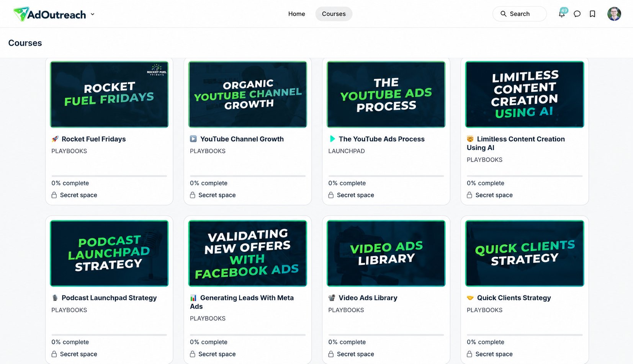Image resolution: width=633 pixels, height=364 pixels.
Task: Open Limitless Content Creation Using AI title
Action: point(516,143)
